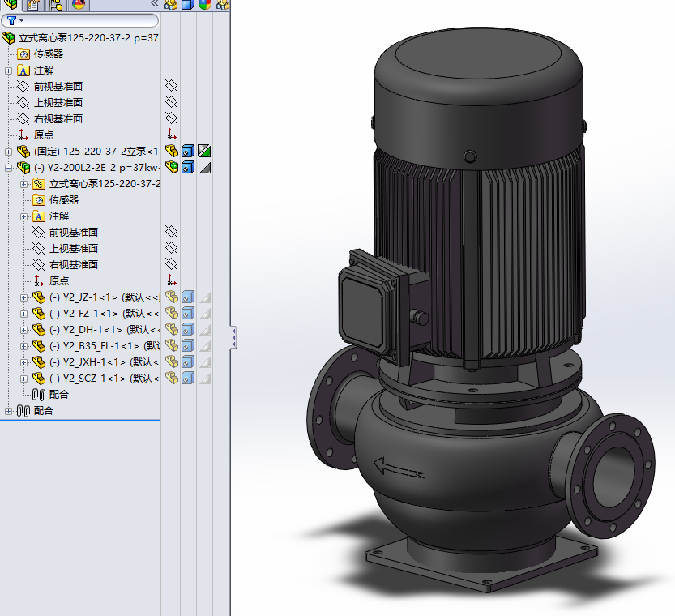Image resolution: width=675 pixels, height=616 pixels.
Task: Click the Hide/Show column header icon
Action: pos(171,4)
